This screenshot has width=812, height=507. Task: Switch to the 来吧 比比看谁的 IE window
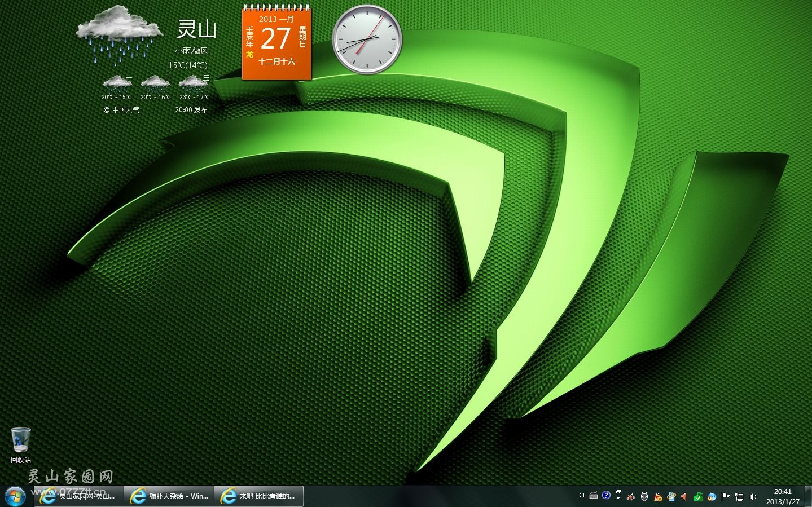(259, 496)
